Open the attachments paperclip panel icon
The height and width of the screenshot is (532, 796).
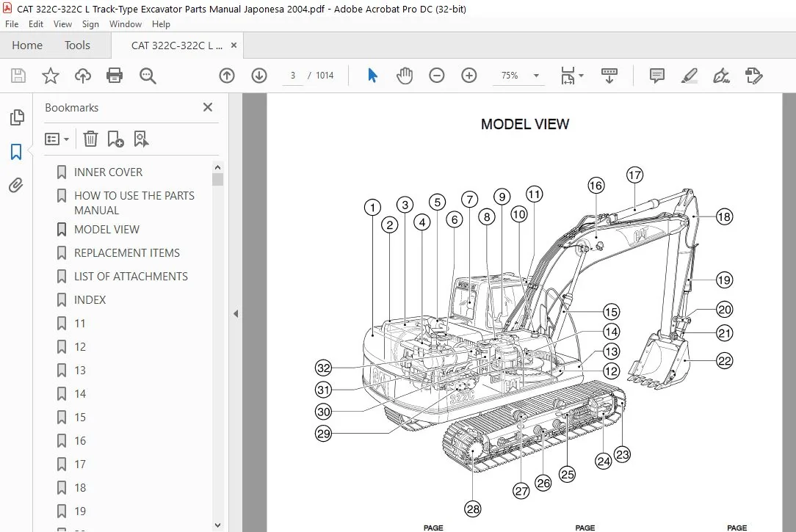pos(16,185)
